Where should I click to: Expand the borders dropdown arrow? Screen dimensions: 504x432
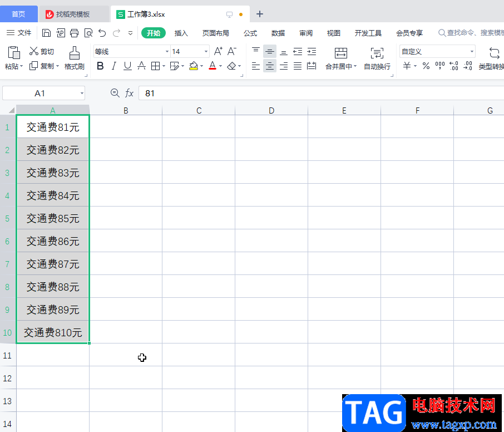click(x=164, y=66)
